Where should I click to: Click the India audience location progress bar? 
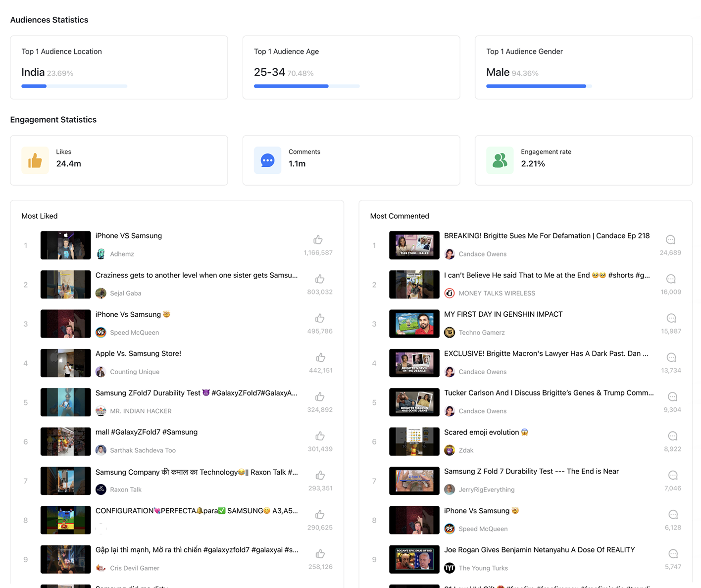click(x=74, y=86)
